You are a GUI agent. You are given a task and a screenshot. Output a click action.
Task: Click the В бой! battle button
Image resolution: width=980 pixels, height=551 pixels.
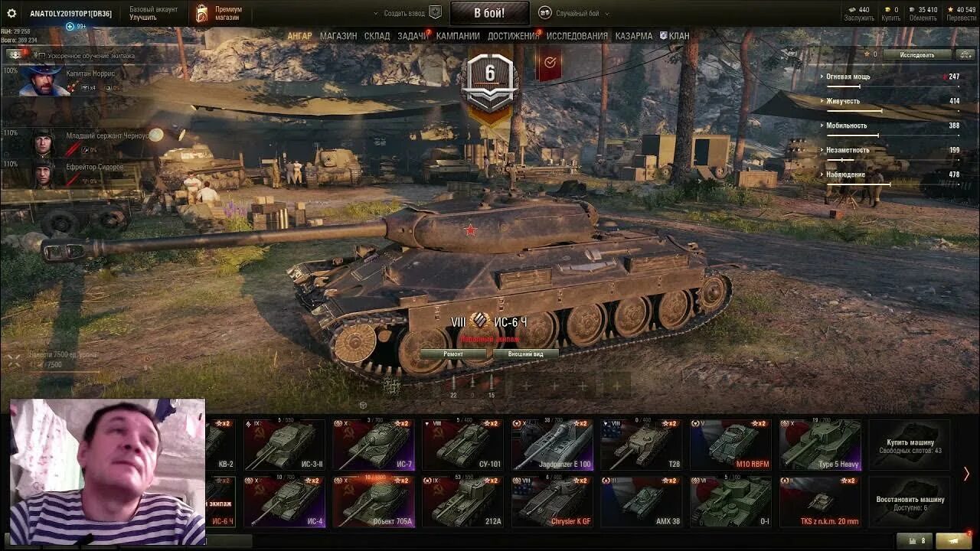(x=489, y=13)
